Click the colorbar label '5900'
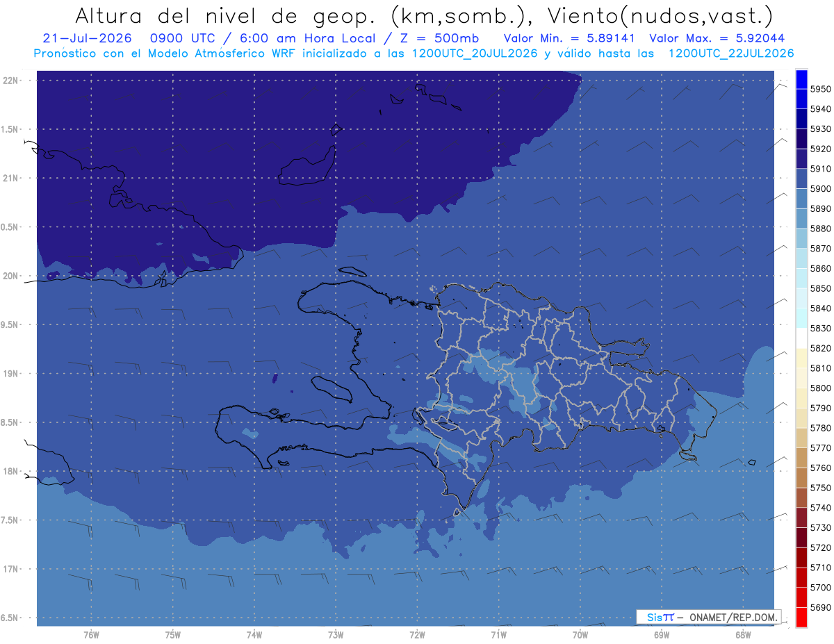The image size is (834, 644). pyautogui.click(x=820, y=189)
